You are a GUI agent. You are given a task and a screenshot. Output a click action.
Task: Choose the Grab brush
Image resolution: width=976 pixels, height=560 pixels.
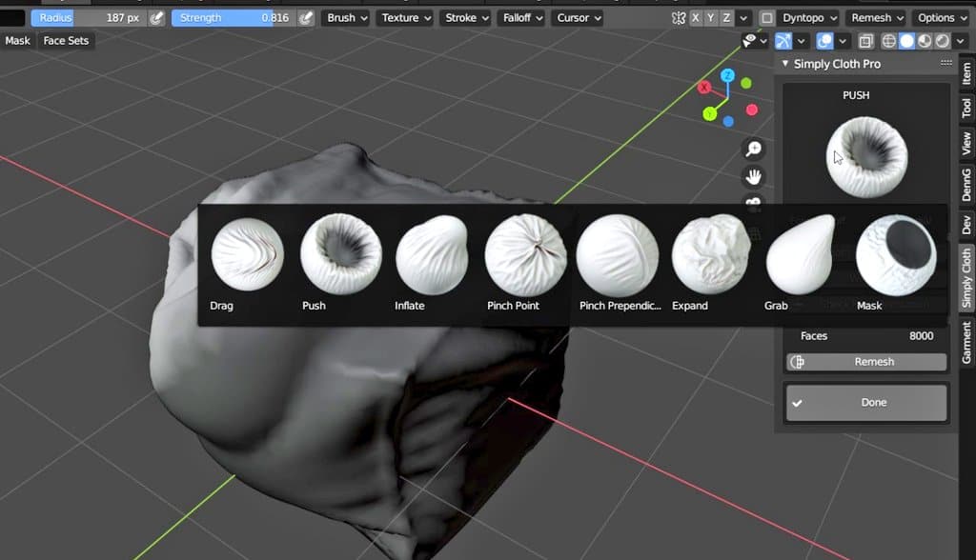(801, 254)
